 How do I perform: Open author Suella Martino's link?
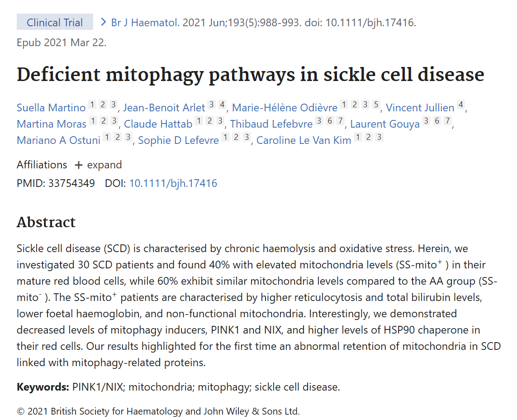click(x=51, y=108)
